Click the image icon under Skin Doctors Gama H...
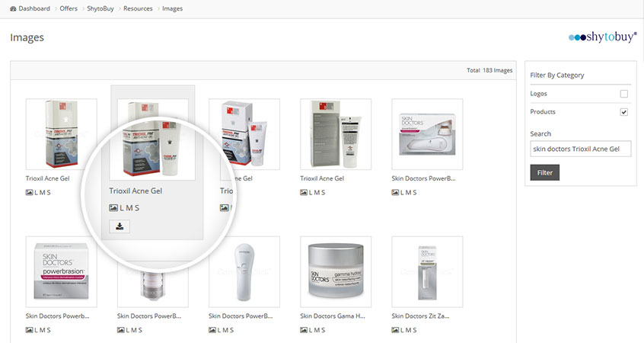 coord(304,330)
